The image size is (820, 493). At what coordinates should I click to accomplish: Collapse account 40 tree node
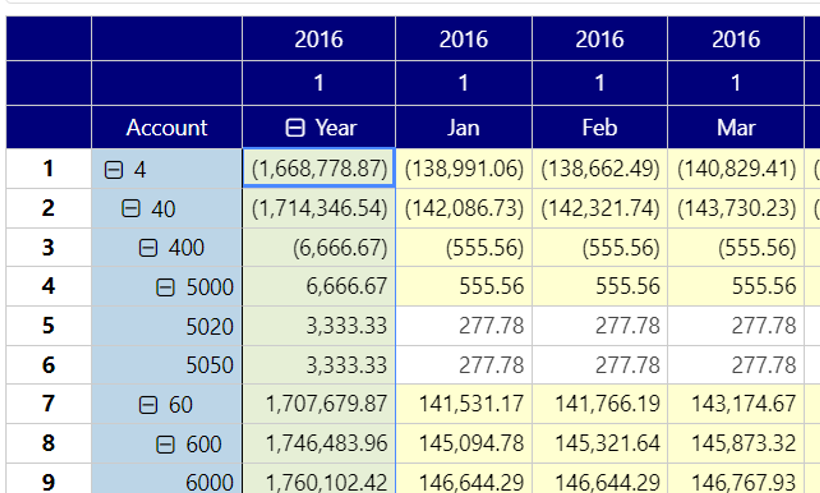pos(131,209)
